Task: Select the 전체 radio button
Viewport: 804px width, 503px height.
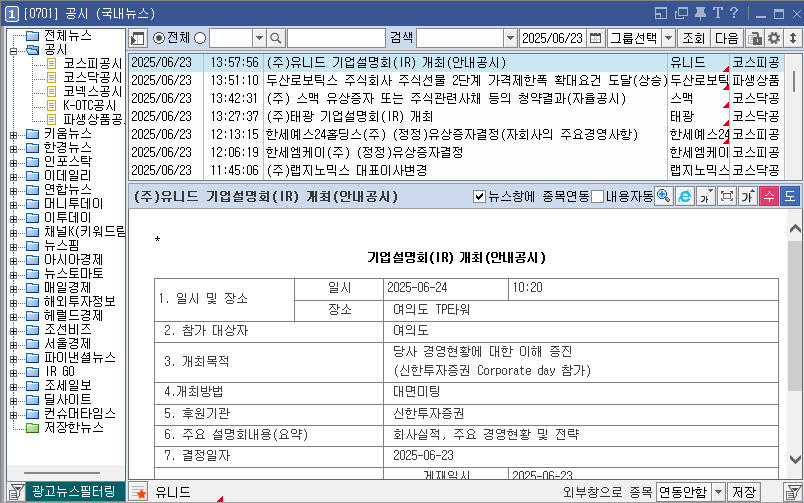Action: point(159,38)
